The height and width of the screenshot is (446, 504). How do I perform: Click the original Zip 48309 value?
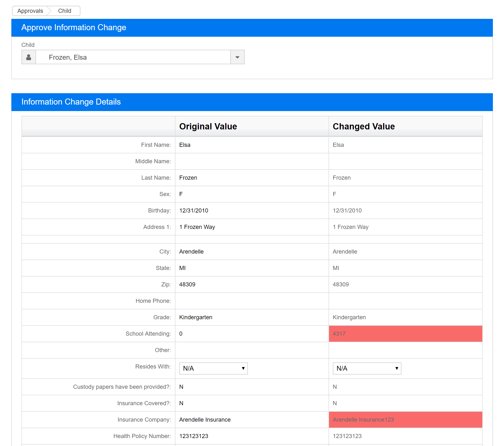point(187,284)
